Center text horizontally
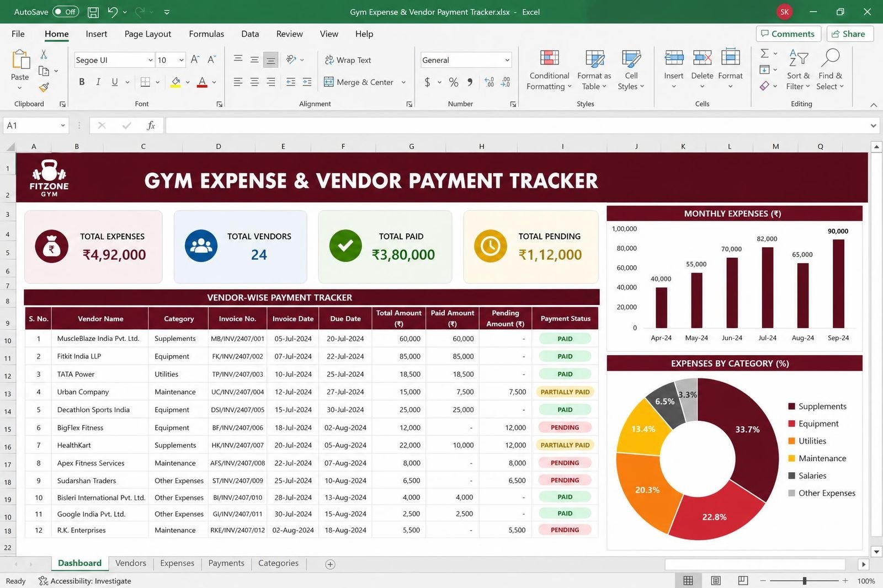This screenshot has width=883, height=588. click(x=254, y=82)
